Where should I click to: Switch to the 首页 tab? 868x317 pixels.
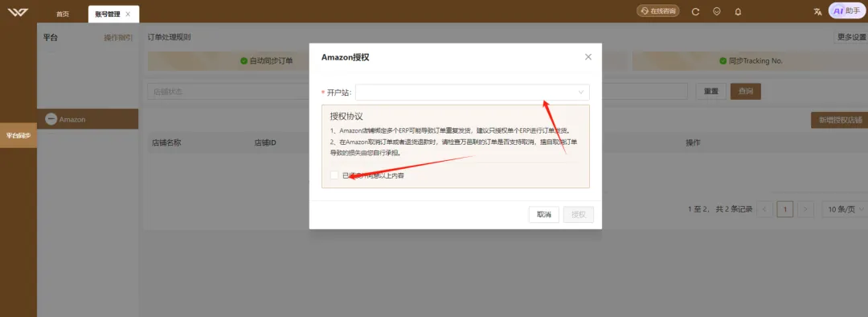tap(63, 14)
